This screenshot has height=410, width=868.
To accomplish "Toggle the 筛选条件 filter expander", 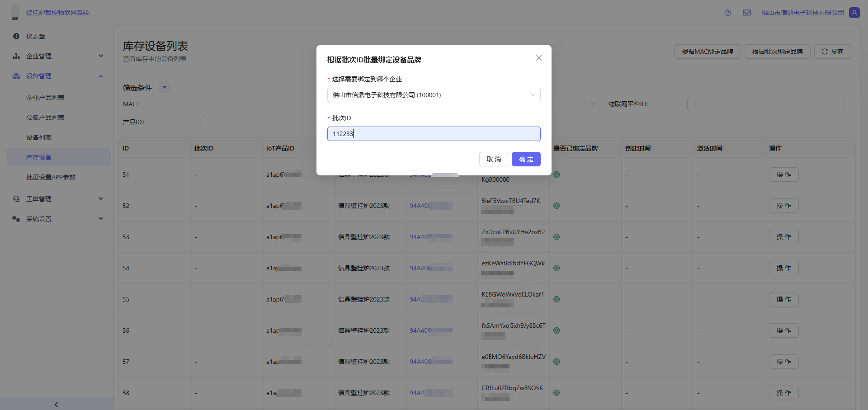I will click(165, 87).
